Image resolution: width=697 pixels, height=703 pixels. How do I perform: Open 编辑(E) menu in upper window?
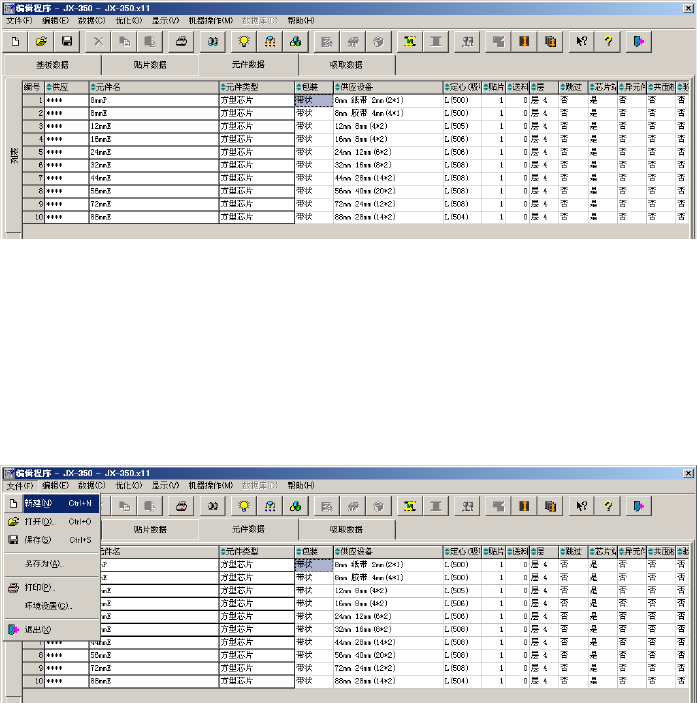[56, 21]
